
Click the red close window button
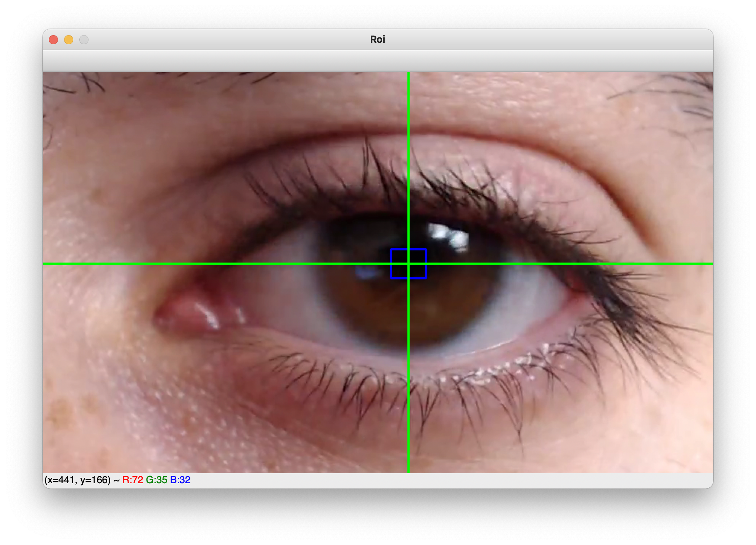coord(53,40)
